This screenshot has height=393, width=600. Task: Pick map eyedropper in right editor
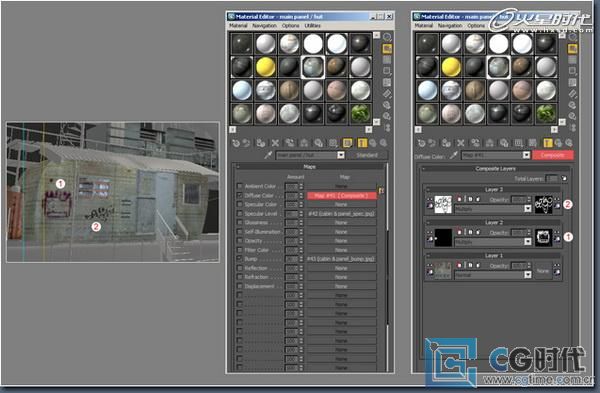(x=454, y=155)
